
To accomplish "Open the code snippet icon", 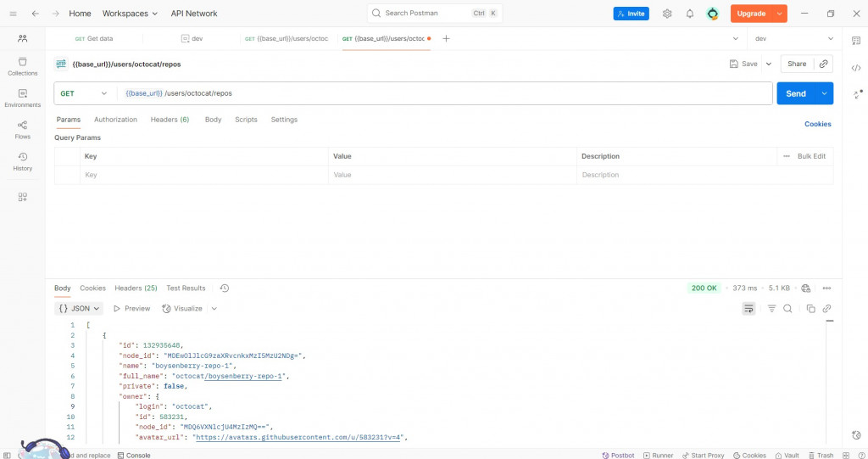I will point(856,68).
